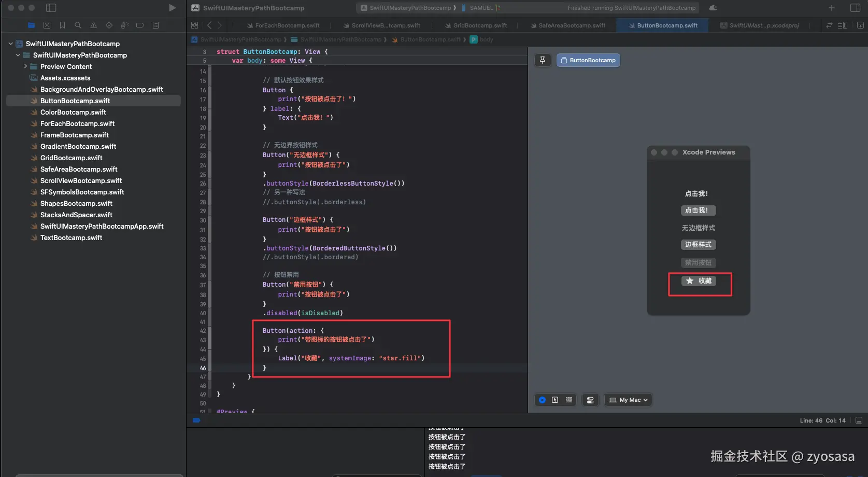
Task: Open the Find navigator magnifier icon
Action: 78,25
